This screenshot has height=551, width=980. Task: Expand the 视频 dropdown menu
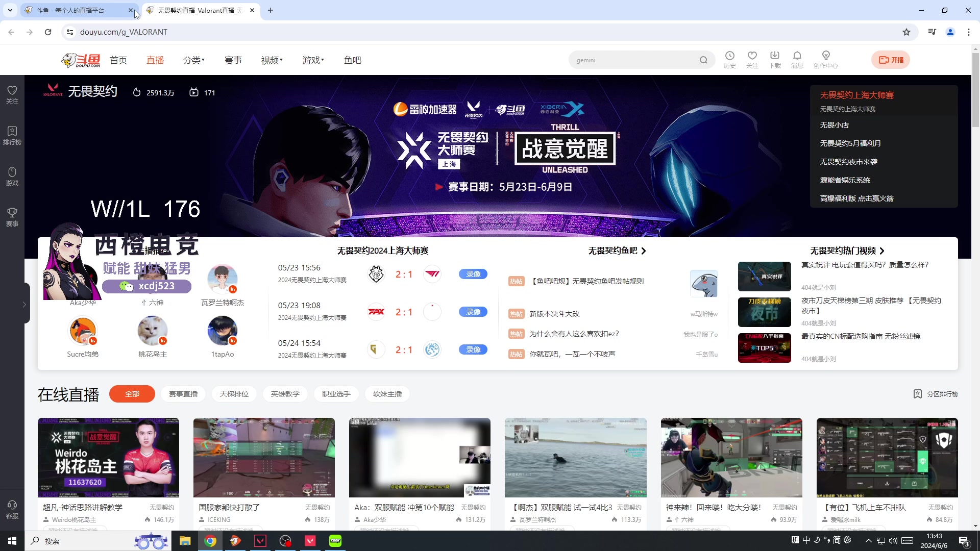[272, 60]
